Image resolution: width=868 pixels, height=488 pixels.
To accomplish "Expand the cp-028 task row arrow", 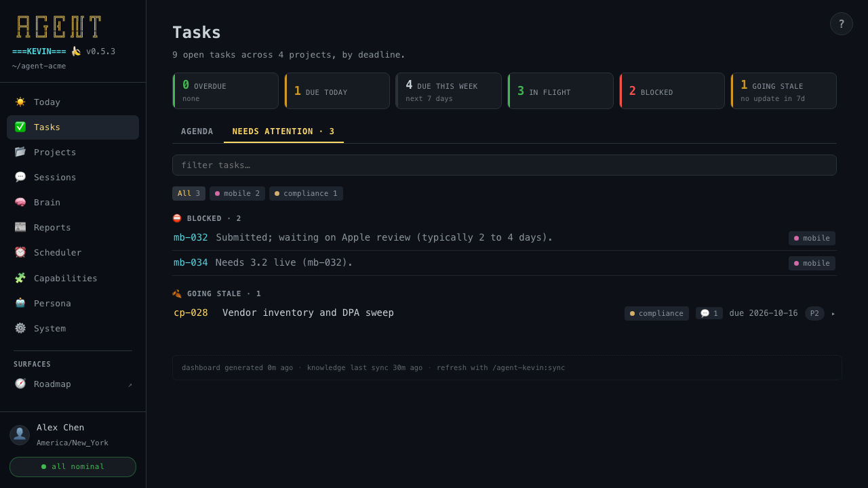I will [x=833, y=313].
